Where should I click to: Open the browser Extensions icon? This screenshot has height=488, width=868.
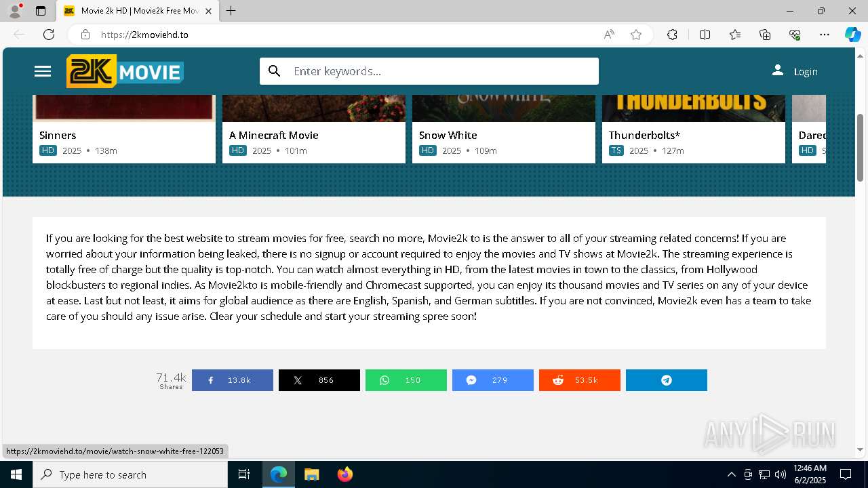tap(672, 35)
